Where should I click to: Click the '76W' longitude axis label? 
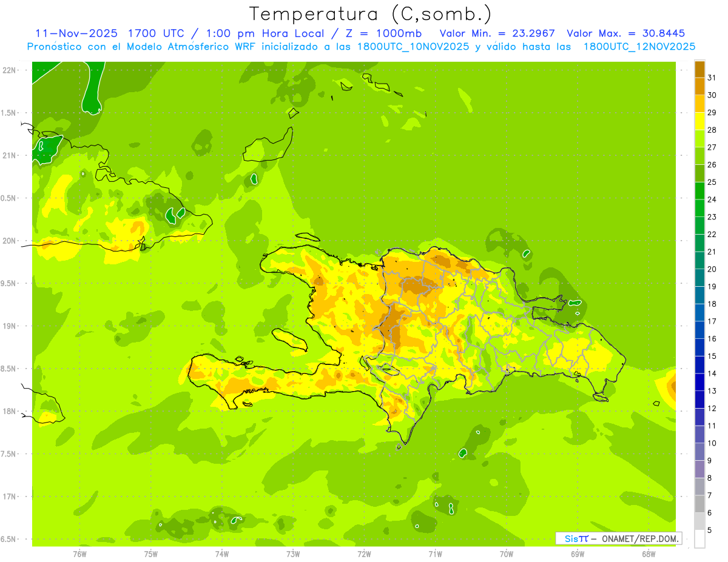[79, 554]
